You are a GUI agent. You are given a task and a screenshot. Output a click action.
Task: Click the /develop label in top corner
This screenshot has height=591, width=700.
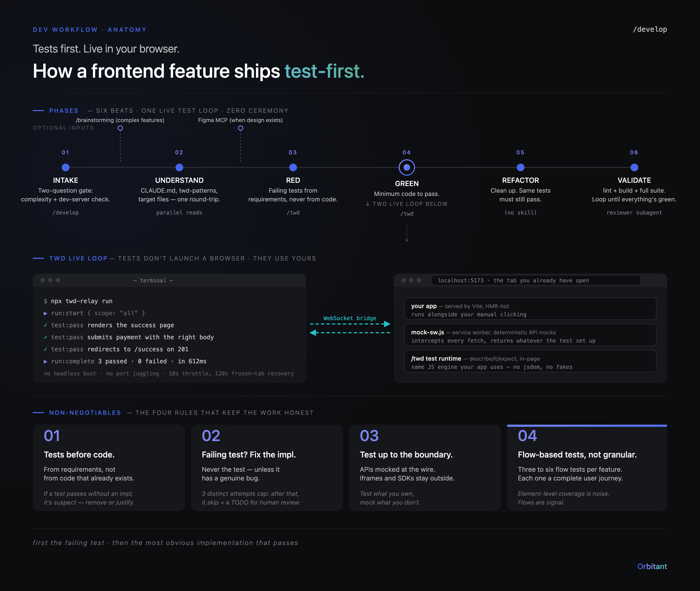point(650,30)
